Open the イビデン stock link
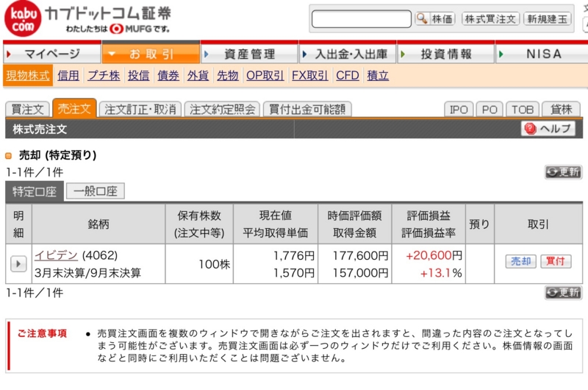This screenshot has width=588, height=390. [x=56, y=255]
